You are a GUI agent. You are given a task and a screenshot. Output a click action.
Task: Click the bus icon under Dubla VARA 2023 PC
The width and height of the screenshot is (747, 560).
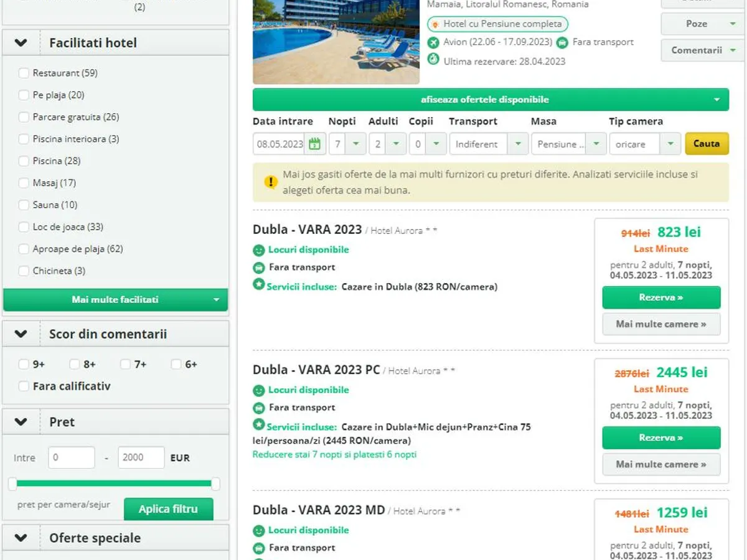point(259,408)
